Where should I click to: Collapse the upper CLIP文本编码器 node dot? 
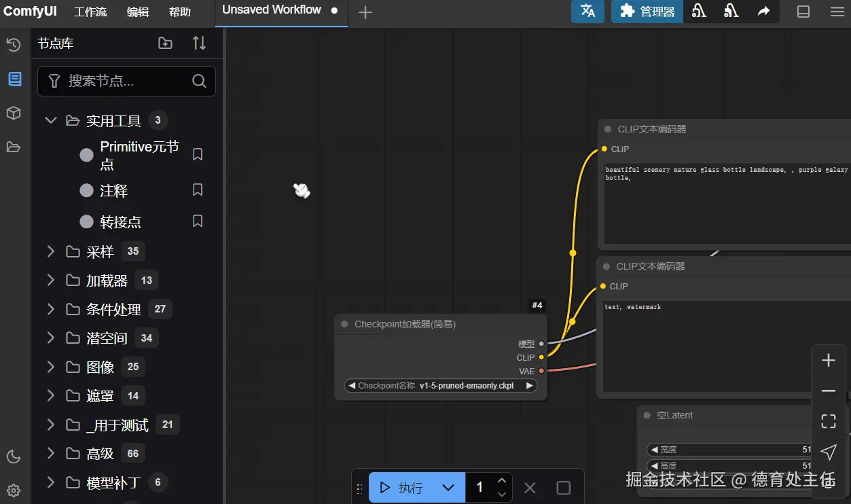[608, 129]
